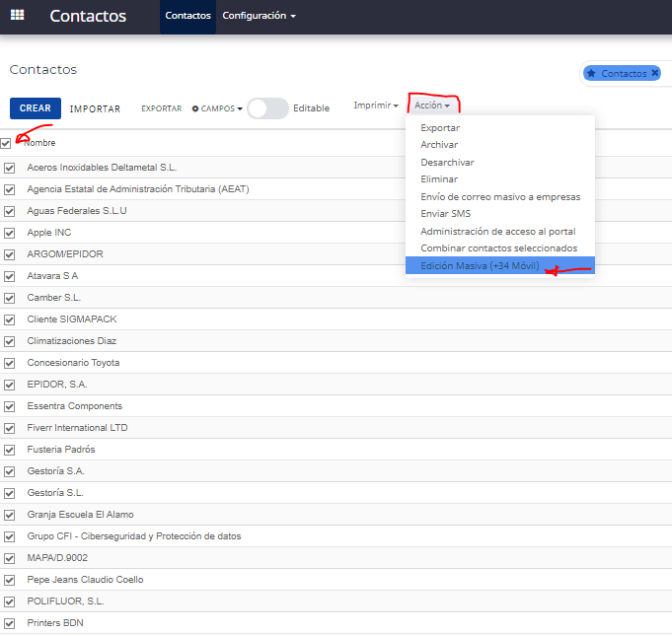Select Edición Masiva (+34 Móvil) option
The width and height of the screenshot is (672, 636).
tap(500, 265)
